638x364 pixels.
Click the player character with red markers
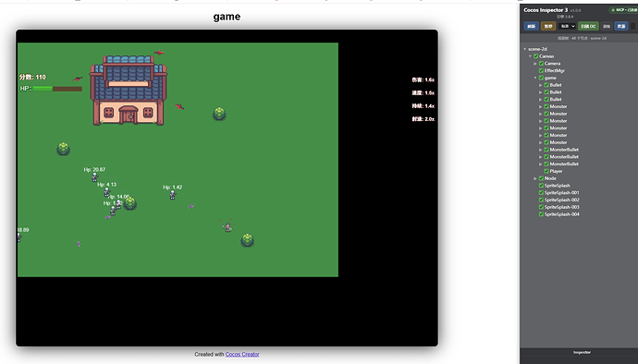click(x=227, y=227)
